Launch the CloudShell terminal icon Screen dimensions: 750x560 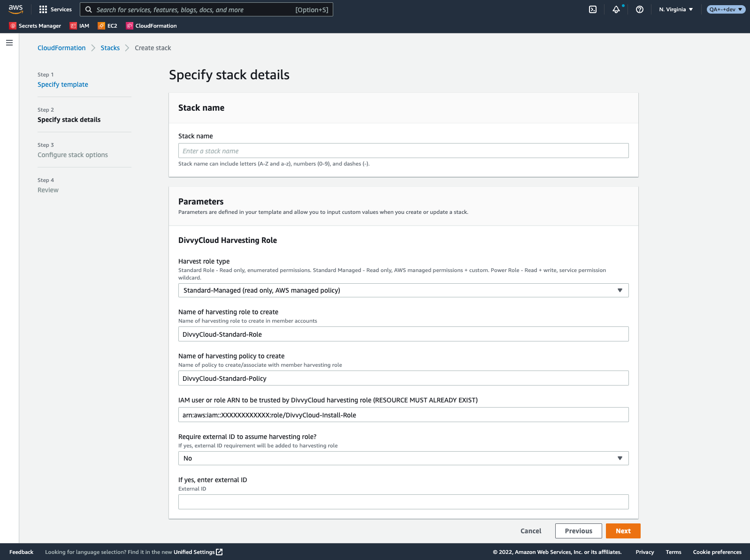[x=593, y=9]
